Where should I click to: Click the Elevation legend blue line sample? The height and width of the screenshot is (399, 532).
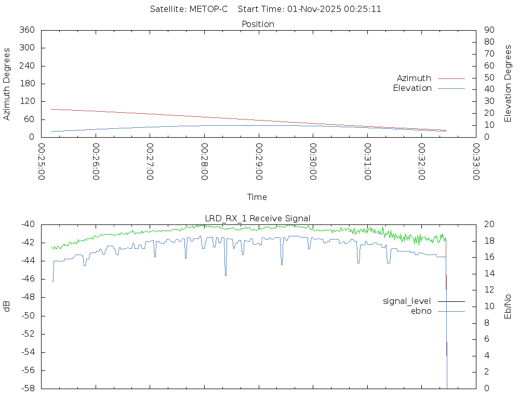click(451, 88)
